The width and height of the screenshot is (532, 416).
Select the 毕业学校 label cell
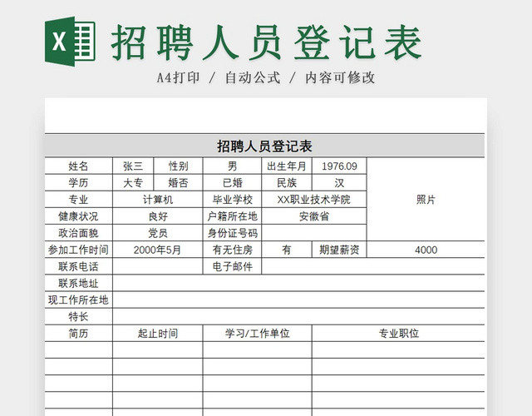pyautogui.click(x=233, y=200)
